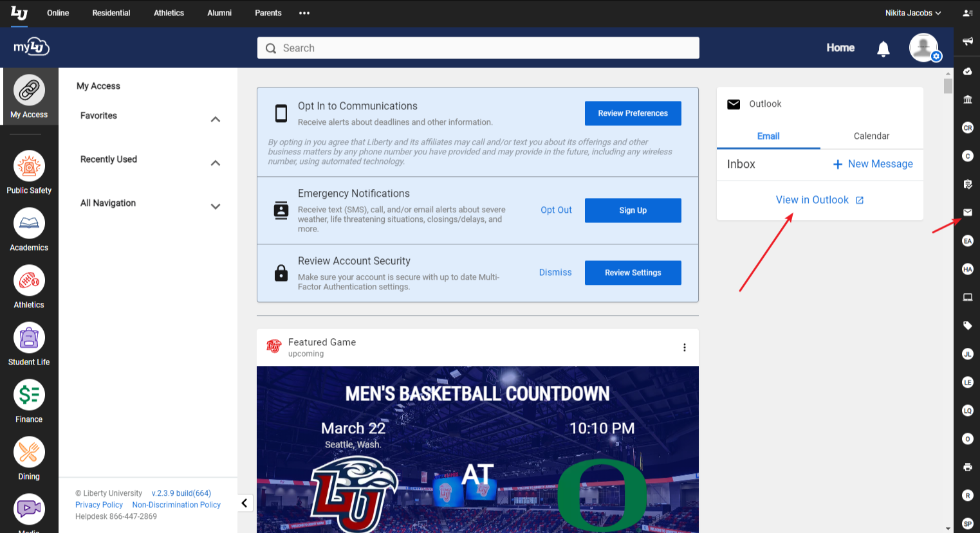This screenshot has height=533, width=980.
Task: Compose a New Message in Outlook
Action: (x=873, y=164)
